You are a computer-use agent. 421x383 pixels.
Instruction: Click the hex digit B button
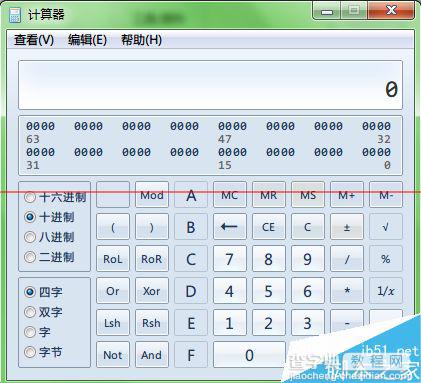tap(191, 227)
